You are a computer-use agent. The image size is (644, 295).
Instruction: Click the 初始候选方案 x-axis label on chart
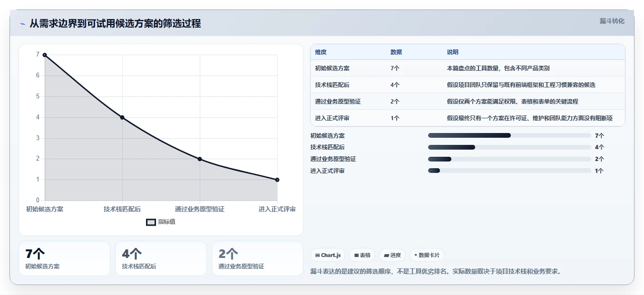[x=45, y=209]
